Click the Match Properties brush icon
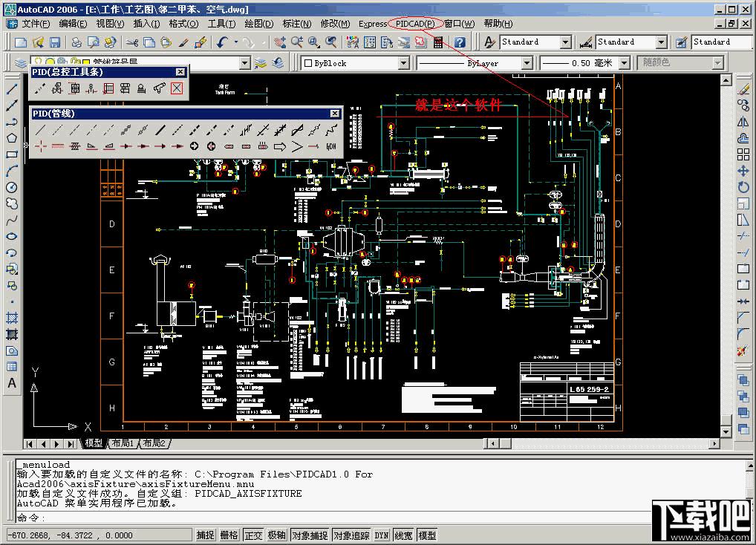The width and height of the screenshot is (756, 545). coord(183,42)
